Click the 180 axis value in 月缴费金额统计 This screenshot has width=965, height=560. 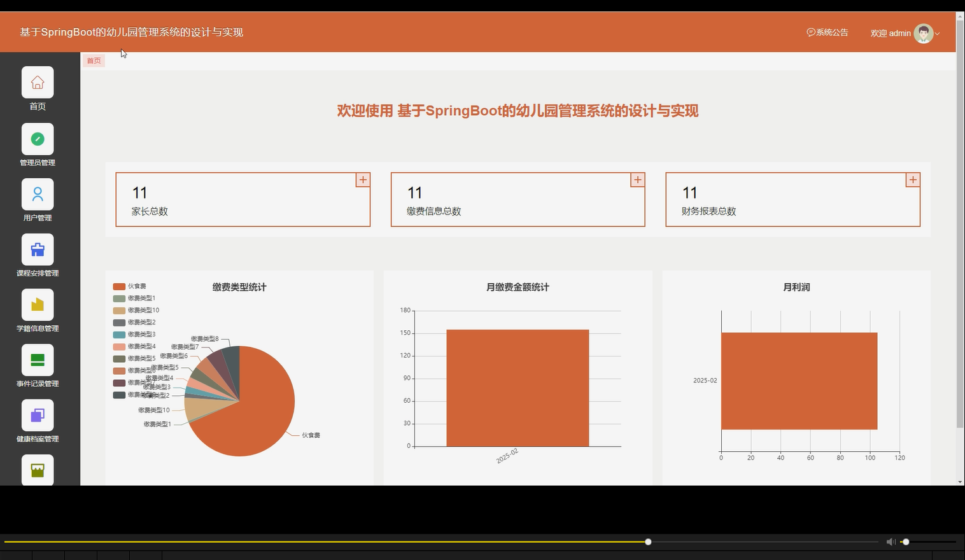tap(405, 311)
